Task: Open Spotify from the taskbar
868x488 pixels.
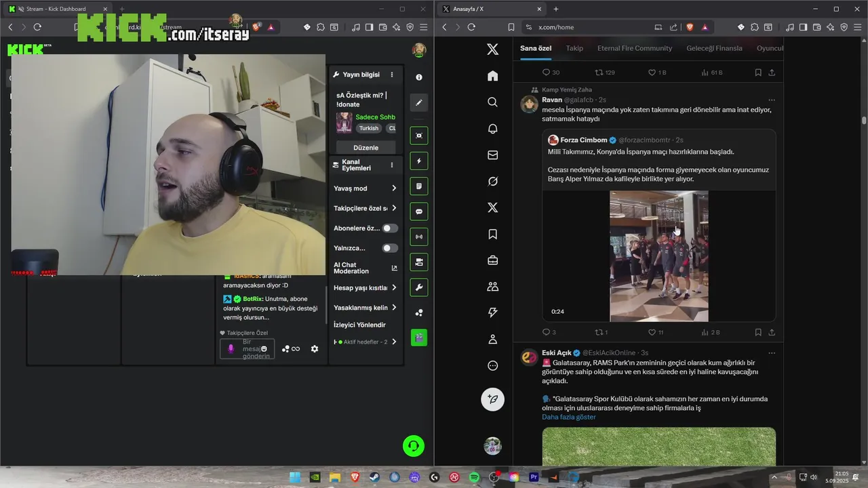Action: [474, 477]
